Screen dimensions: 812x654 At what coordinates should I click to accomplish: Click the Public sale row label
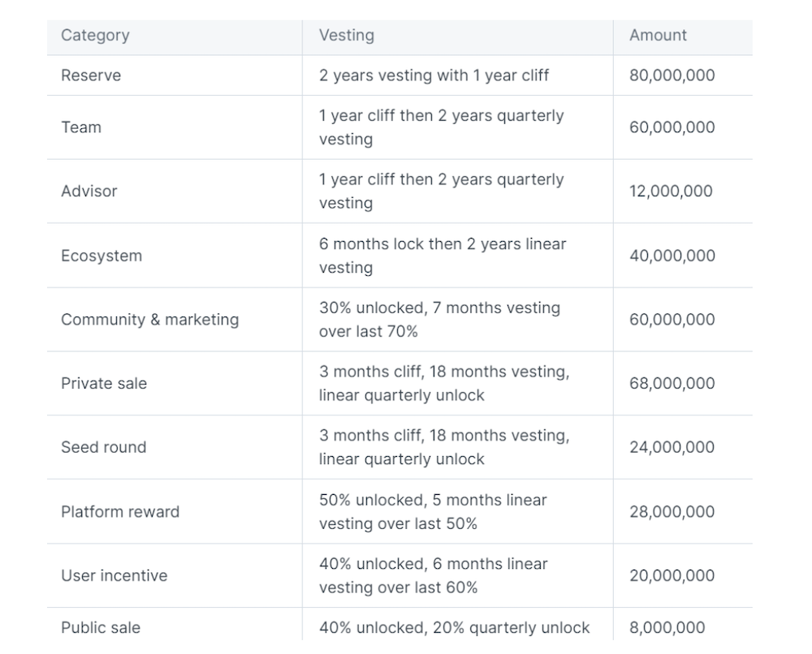(101, 627)
